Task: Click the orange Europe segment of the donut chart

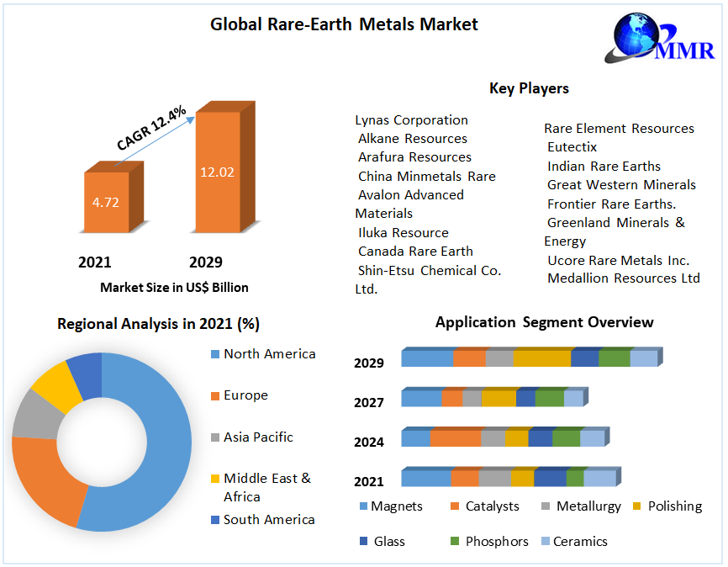Action: tap(46, 480)
